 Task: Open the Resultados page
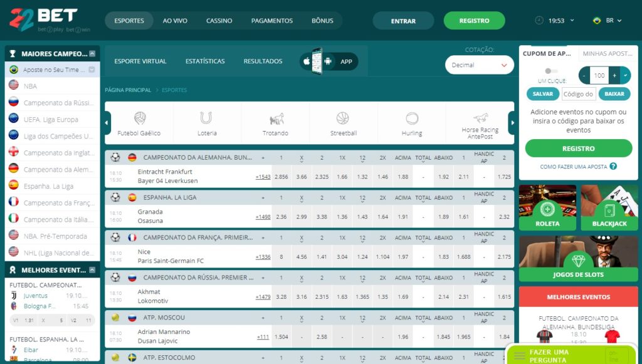(x=263, y=61)
